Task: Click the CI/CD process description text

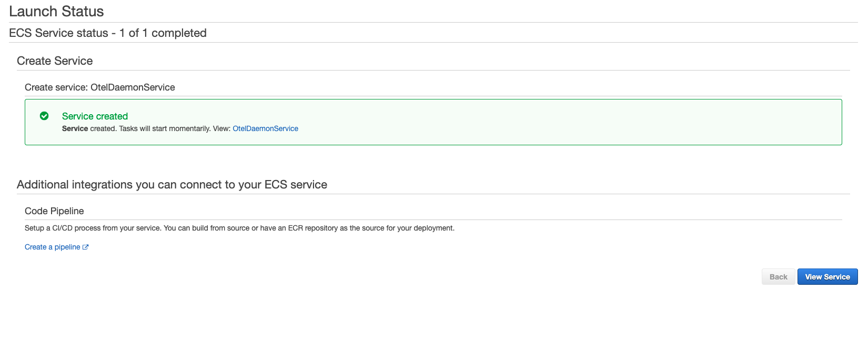Action: pos(239,228)
